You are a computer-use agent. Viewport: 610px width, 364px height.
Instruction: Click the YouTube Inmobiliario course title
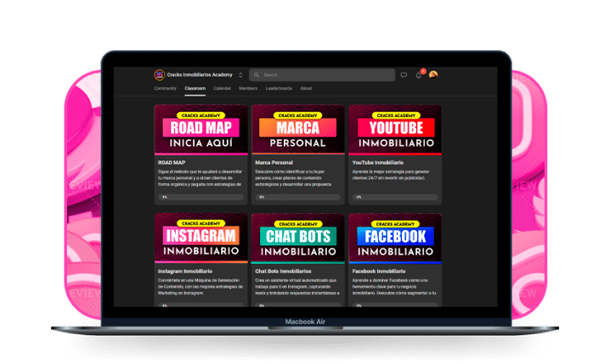[378, 162]
